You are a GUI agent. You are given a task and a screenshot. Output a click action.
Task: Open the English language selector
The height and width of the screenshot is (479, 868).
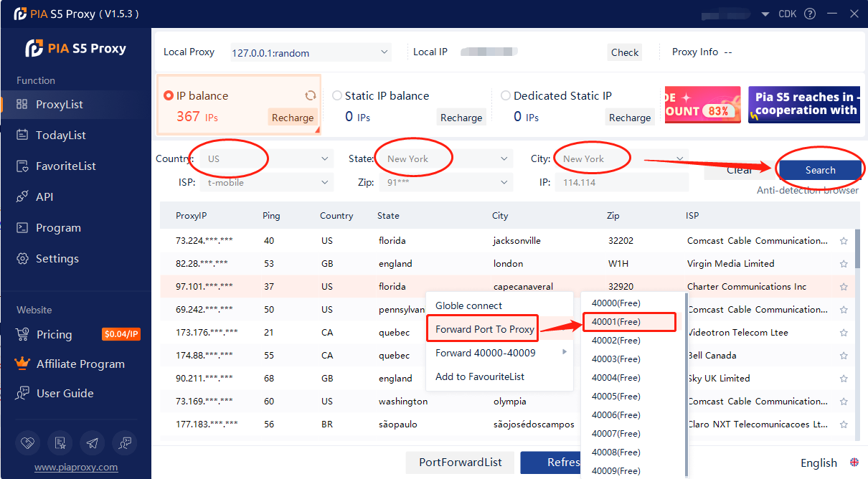point(819,463)
